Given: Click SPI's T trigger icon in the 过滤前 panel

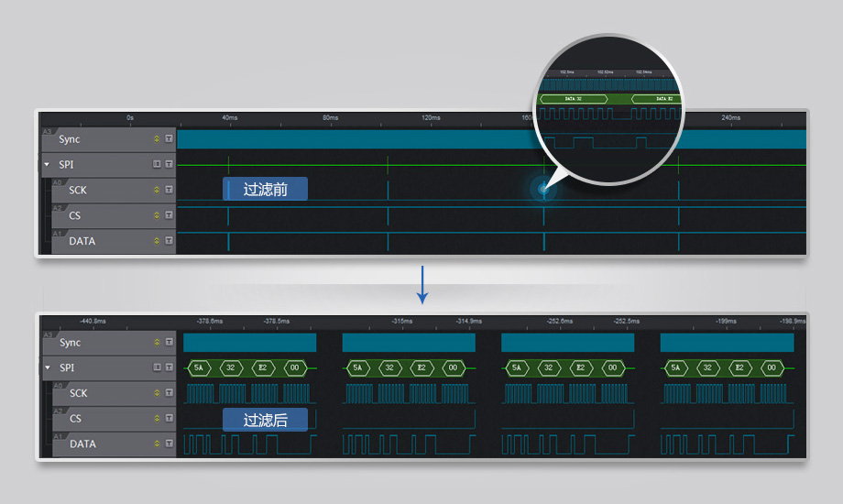Looking at the screenshot, I should coord(169,164).
